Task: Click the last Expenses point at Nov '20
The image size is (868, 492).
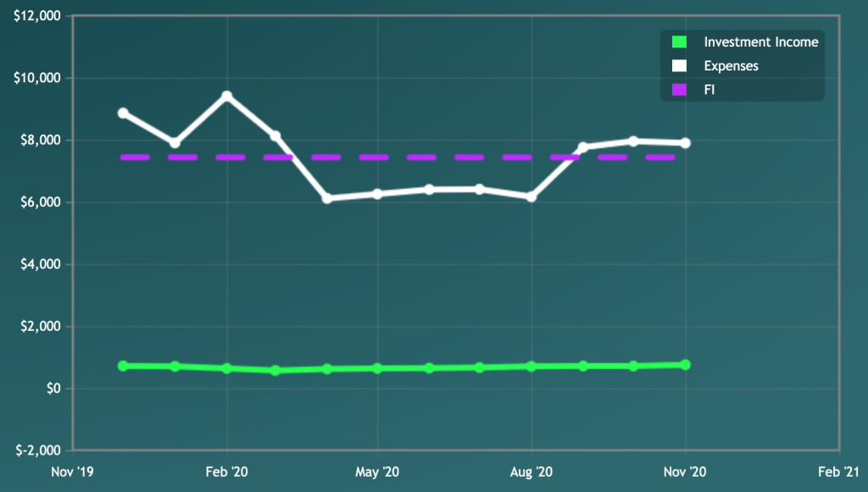Action: click(685, 143)
